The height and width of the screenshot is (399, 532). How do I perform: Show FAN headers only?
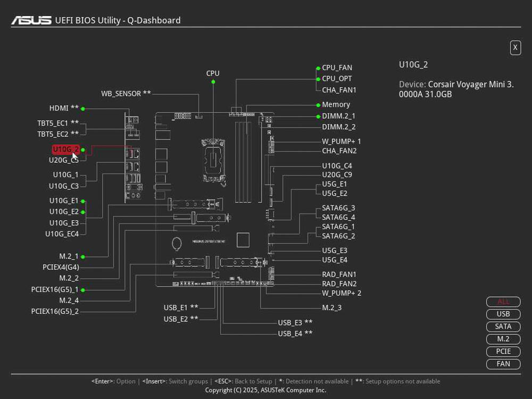[x=503, y=364]
